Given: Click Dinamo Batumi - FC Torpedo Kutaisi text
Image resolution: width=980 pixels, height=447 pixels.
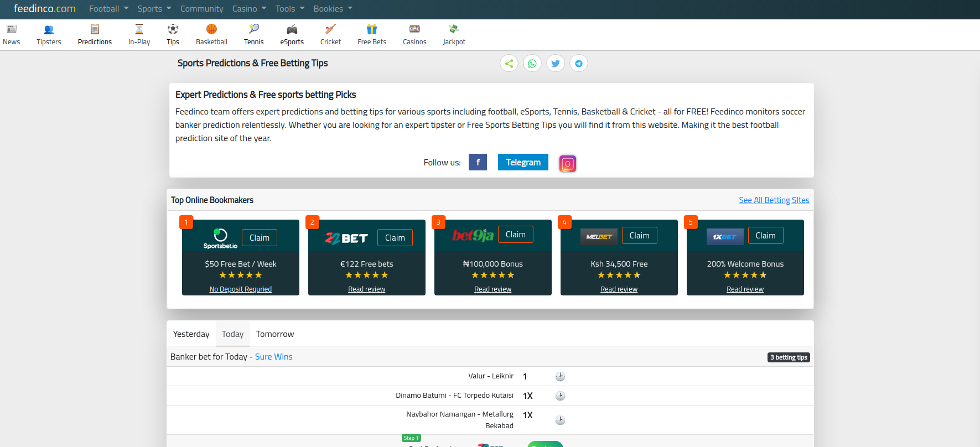Looking at the screenshot, I should click(x=455, y=396).
